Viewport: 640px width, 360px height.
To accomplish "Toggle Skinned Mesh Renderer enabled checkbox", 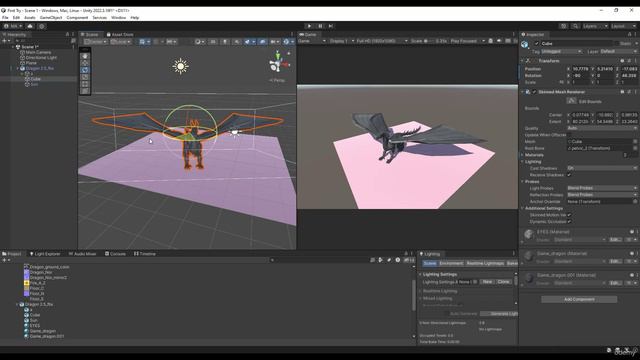I will (x=534, y=92).
